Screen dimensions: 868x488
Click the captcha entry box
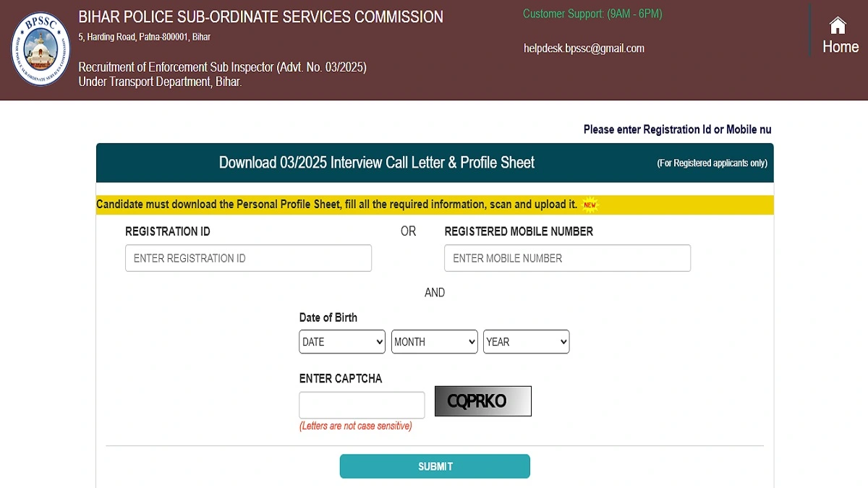(362, 404)
